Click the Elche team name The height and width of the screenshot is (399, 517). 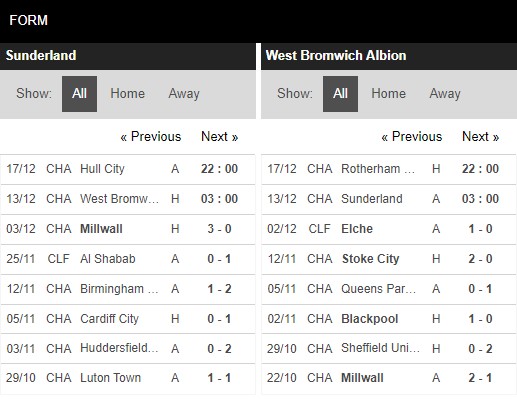357,229
